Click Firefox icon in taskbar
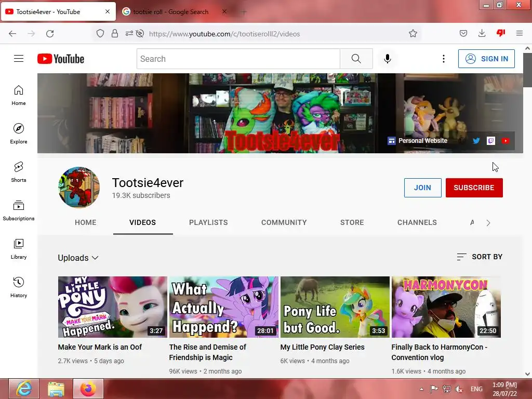Image resolution: width=532 pixels, height=399 pixels. (x=88, y=389)
